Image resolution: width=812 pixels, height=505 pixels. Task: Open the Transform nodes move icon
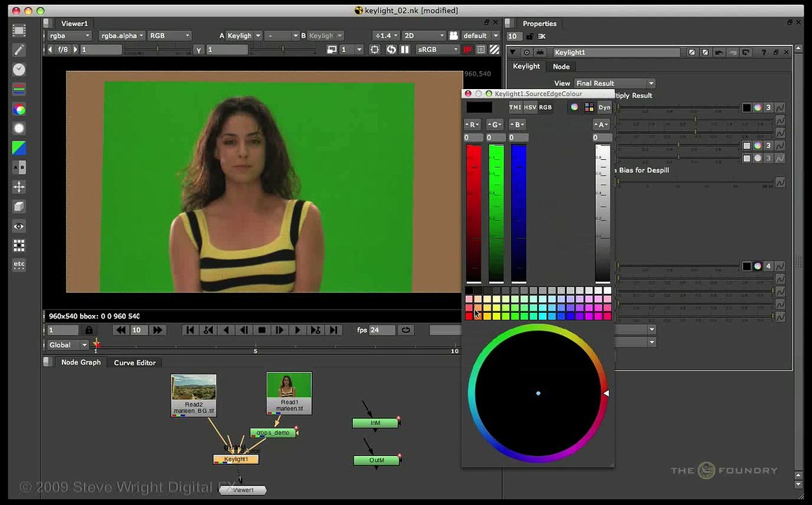[x=19, y=187]
